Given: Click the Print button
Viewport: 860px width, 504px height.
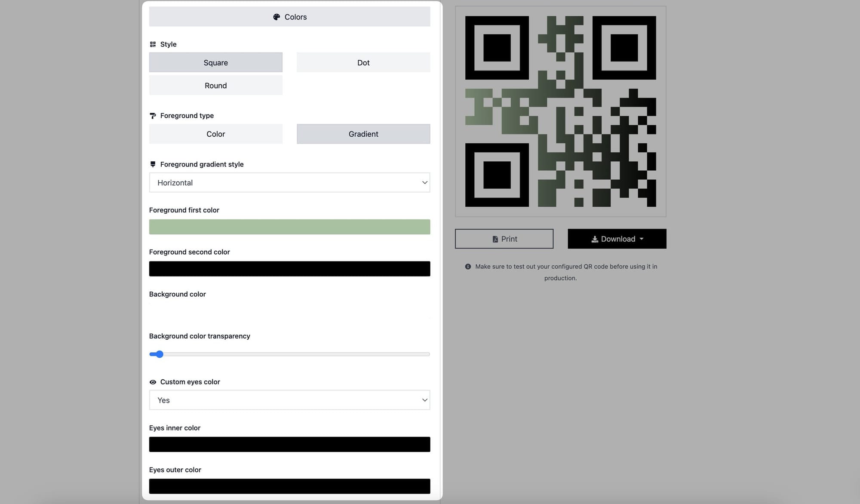Looking at the screenshot, I should pyautogui.click(x=504, y=238).
